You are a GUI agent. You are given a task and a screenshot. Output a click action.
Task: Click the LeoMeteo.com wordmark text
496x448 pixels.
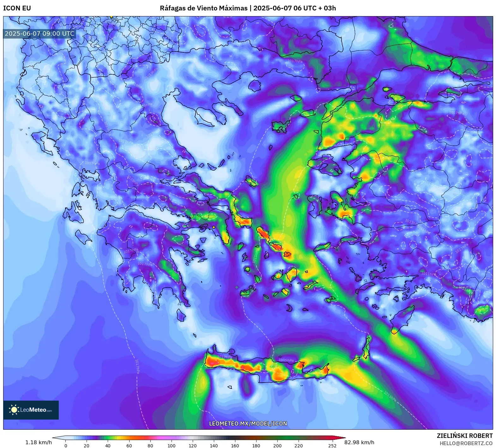click(x=36, y=410)
